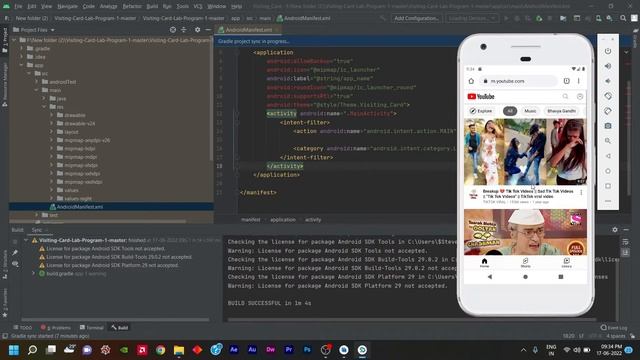This screenshot has width=640, height=360.
Task: Expand the androidTest folder
Action: click(36, 82)
